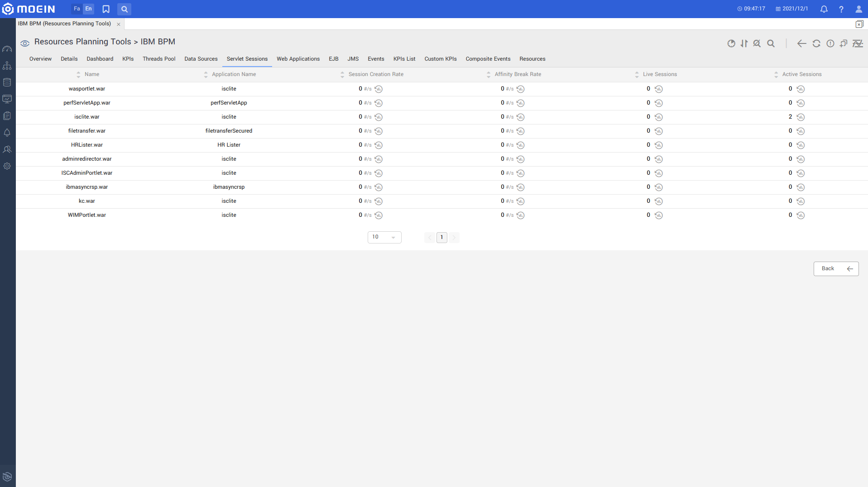868x487 pixels.
Task: Click the Back button
Action: tap(836, 269)
